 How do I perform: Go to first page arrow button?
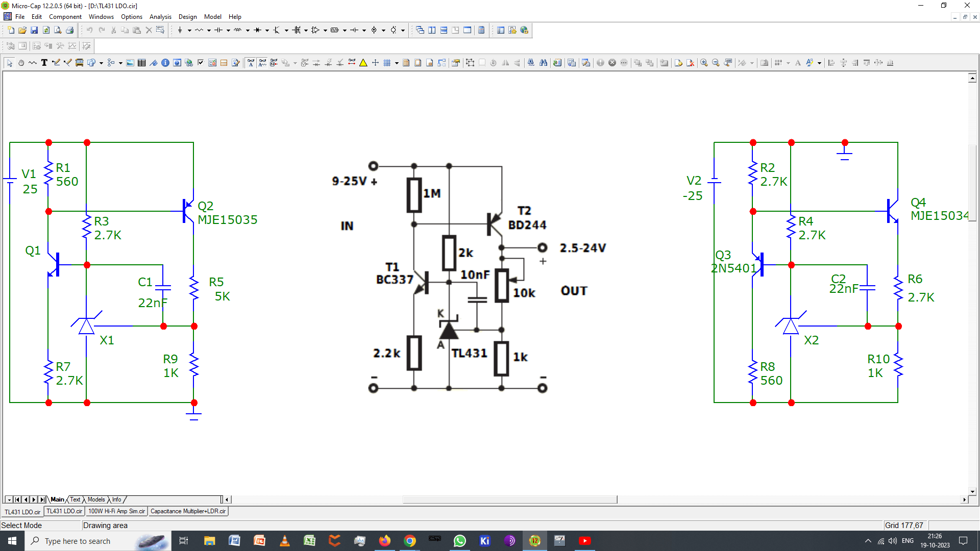(x=17, y=499)
